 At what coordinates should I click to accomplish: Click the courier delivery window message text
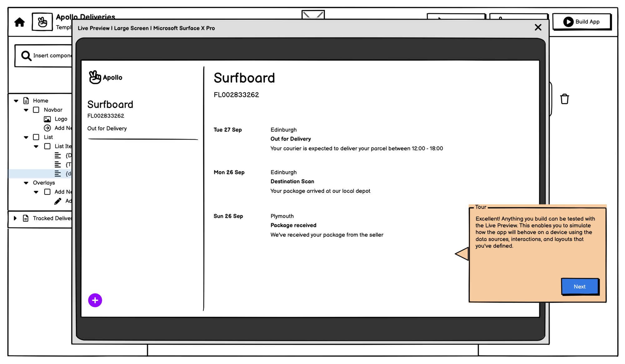(x=357, y=148)
